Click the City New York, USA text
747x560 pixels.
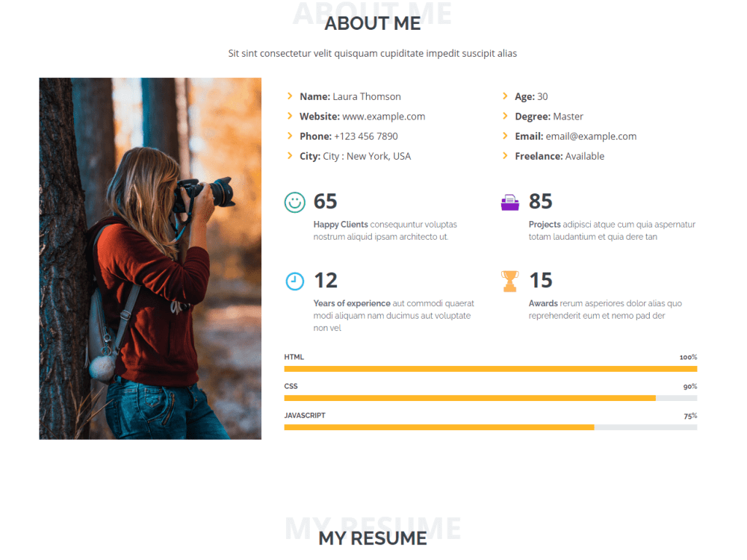pyautogui.click(x=355, y=156)
